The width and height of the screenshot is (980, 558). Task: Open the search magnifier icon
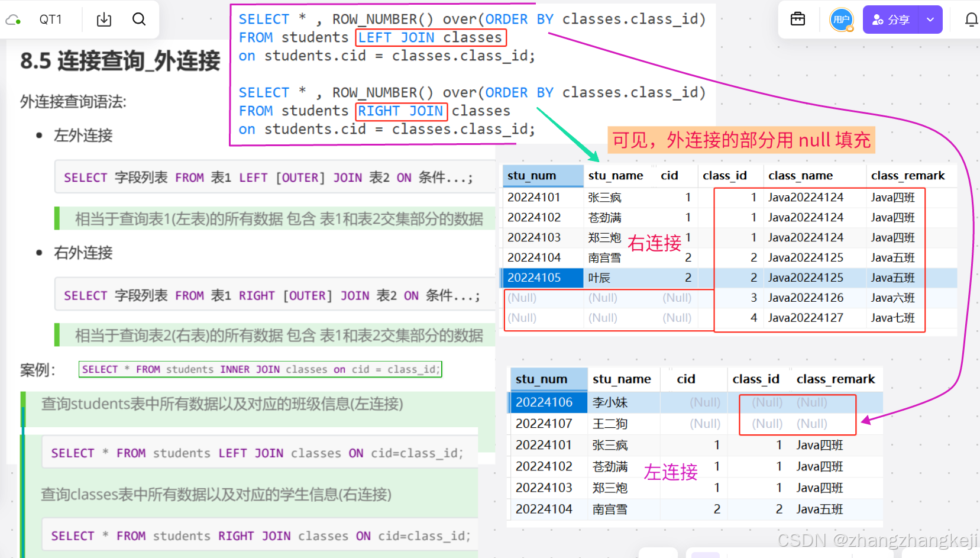(139, 19)
